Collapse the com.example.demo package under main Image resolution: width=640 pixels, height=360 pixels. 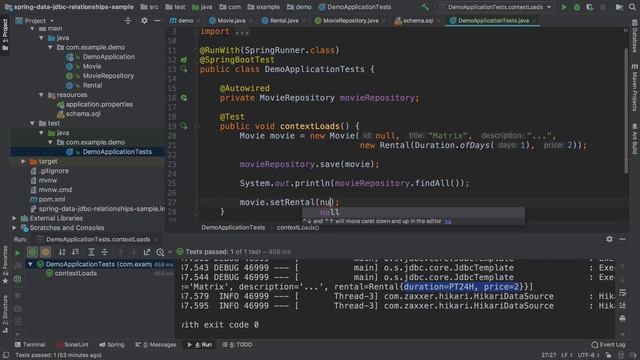[51, 47]
